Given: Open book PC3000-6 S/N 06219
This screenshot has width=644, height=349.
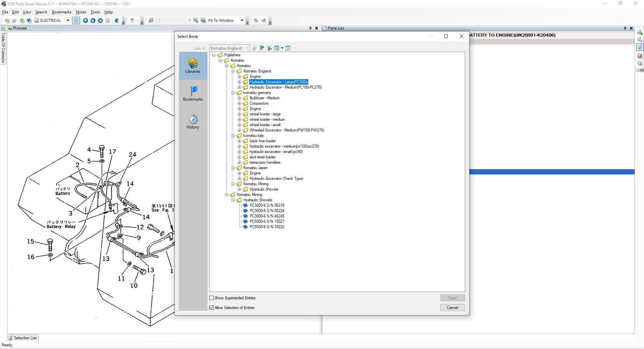Looking at the screenshot, I should (267, 205).
